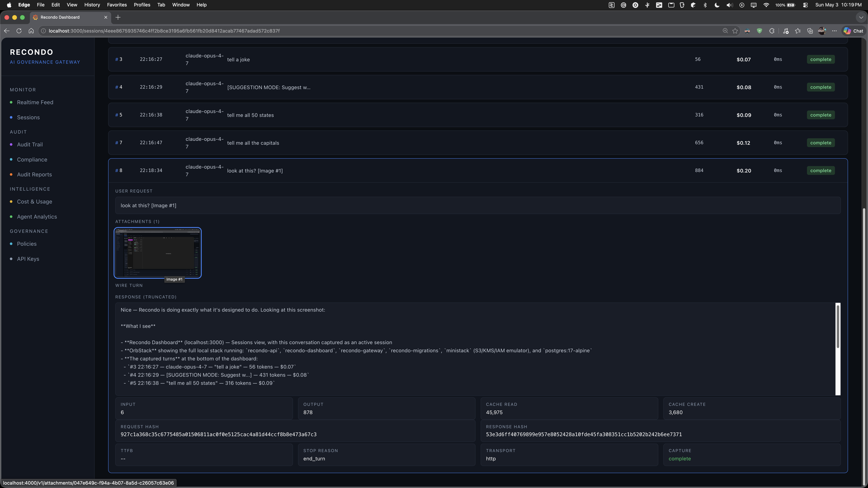
Task: Click the complete badge on turn #3
Action: (x=821, y=59)
